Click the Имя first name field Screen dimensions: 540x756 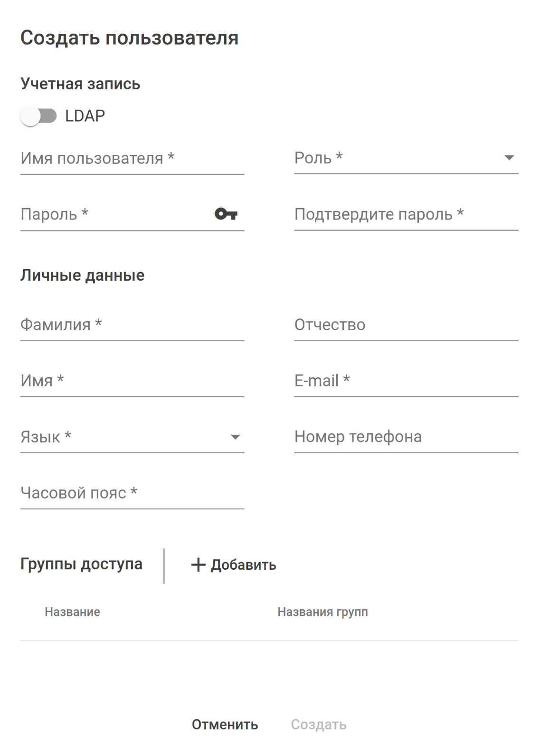click(132, 381)
